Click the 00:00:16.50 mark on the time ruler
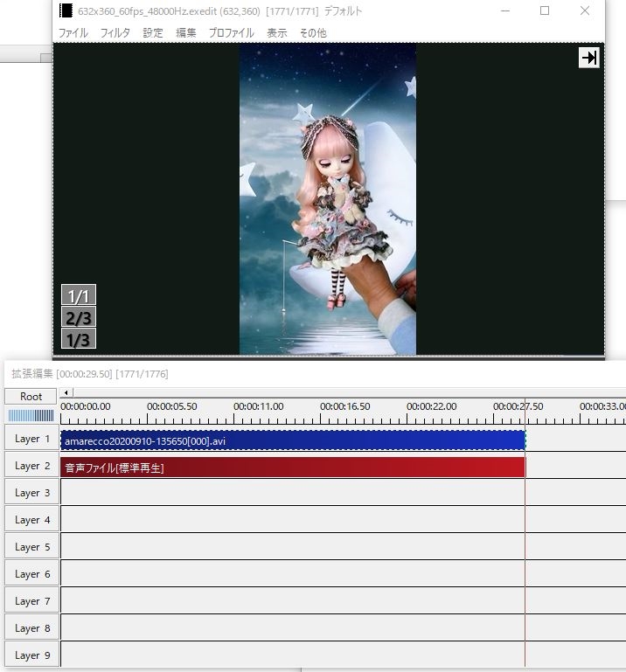 [345, 406]
